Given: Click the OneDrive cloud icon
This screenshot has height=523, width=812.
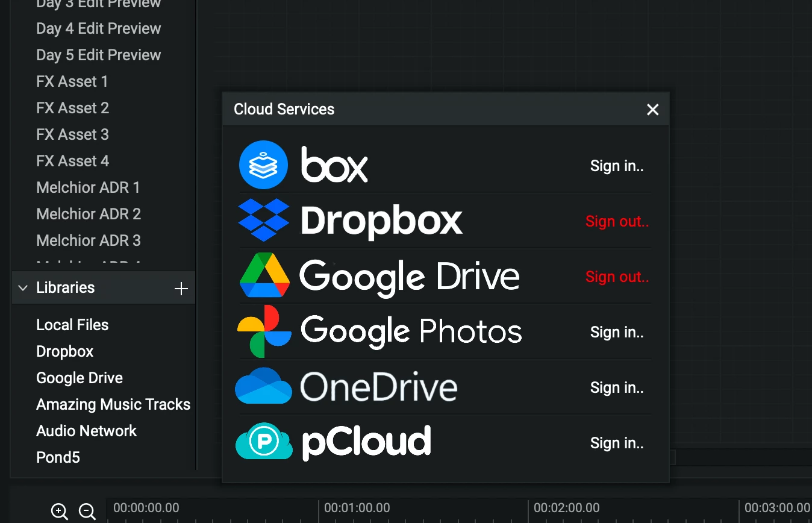Looking at the screenshot, I should 263,387.
